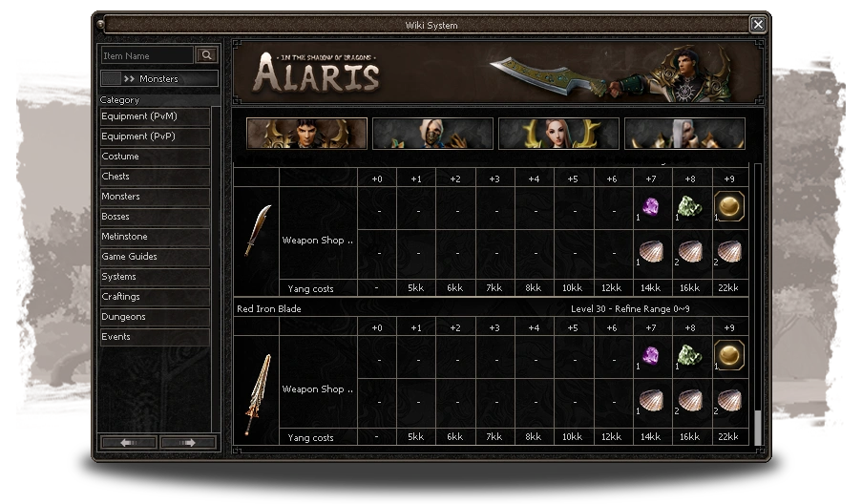Viewport: 862px width, 504px height.
Task: Click the Red Iron Blade item title
Action: tap(269, 309)
